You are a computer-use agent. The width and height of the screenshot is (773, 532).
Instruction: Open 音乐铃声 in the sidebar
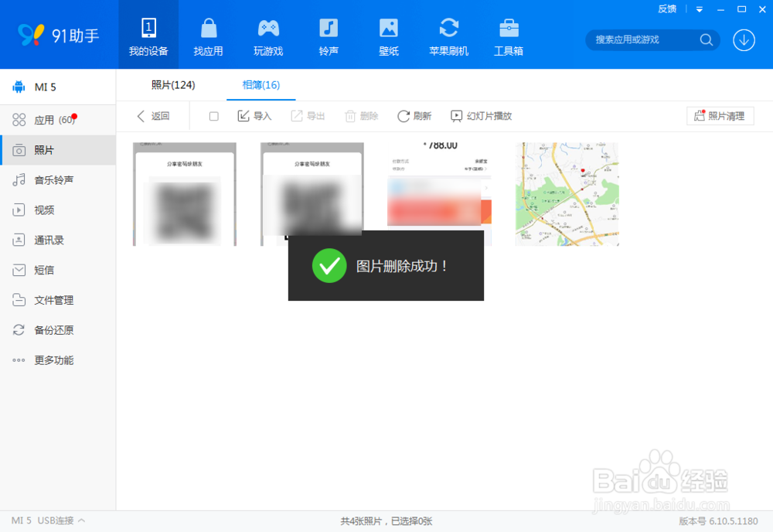click(48, 179)
